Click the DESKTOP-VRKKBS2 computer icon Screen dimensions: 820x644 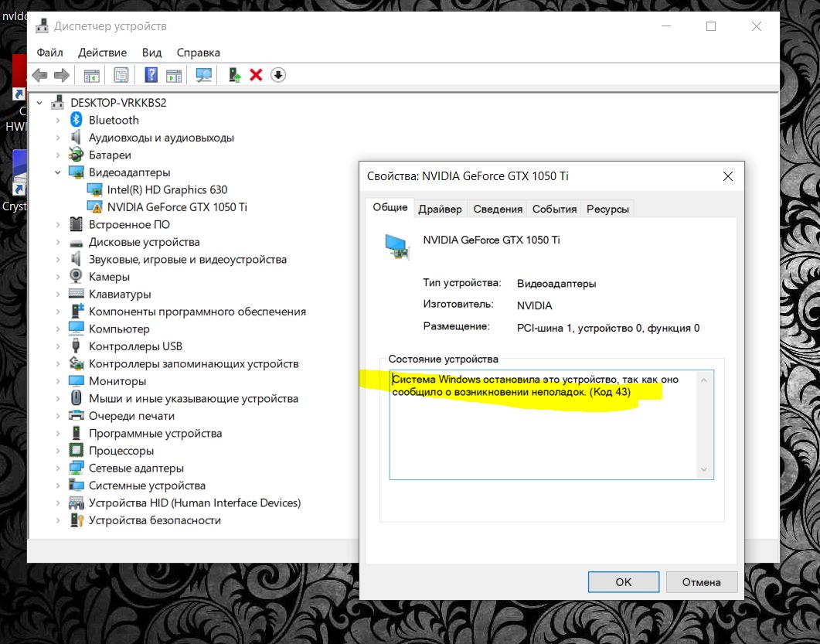tap(57, 102)
